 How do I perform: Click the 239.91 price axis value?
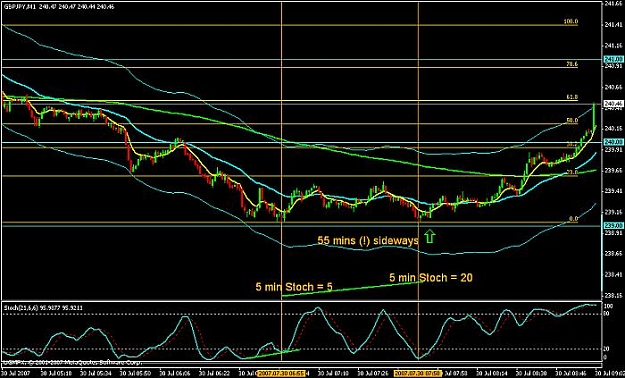tap(613, 150)
